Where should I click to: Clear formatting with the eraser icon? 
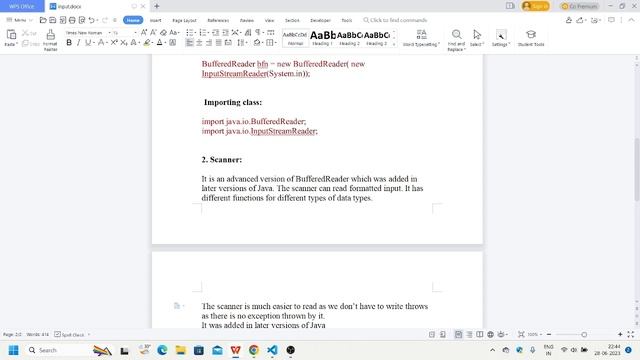pos(163,33)
